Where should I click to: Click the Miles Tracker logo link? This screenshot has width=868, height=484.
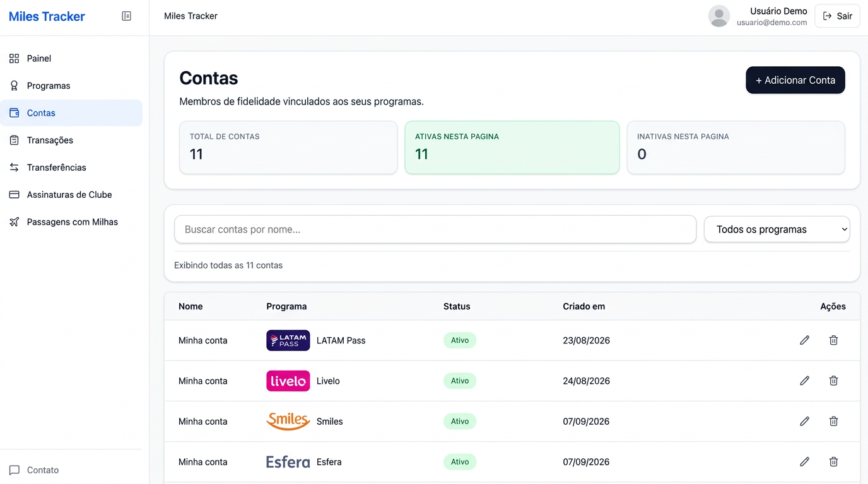pos(47,16)
